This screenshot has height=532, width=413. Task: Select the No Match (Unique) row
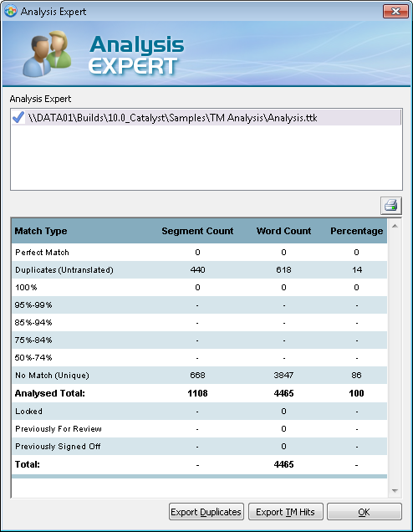click(x=199, y=375)
